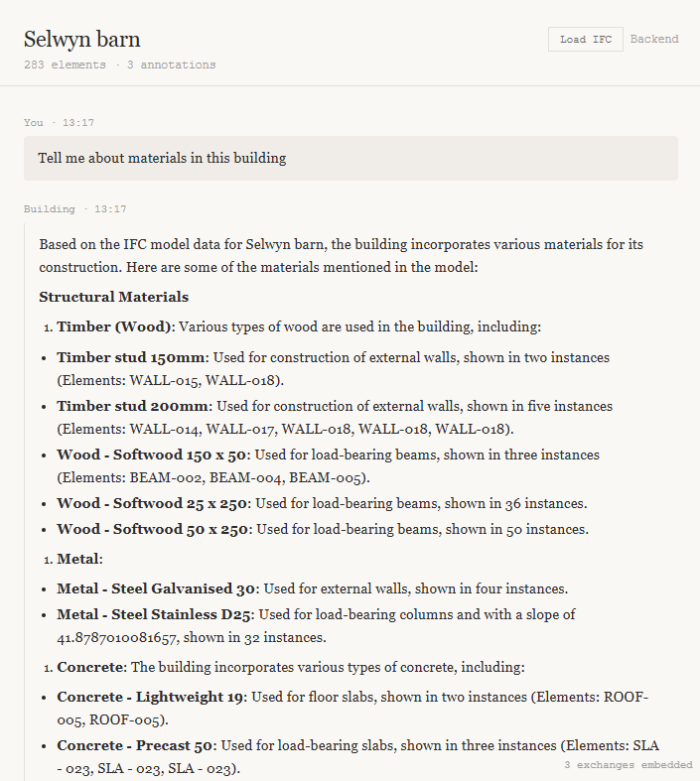The height and width of the screenshot is (781, 700).
Task: Click the Selwyn barn title
Action: tap(81, 40)
